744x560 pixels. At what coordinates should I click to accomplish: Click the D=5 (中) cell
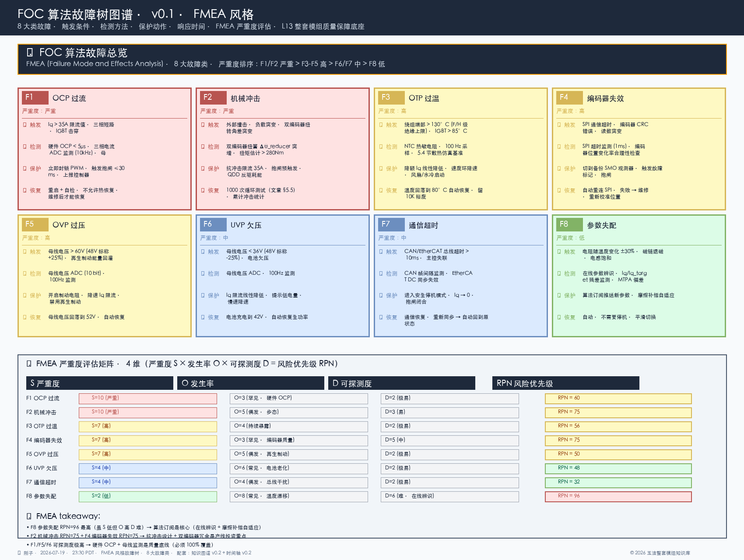[450, 441]
